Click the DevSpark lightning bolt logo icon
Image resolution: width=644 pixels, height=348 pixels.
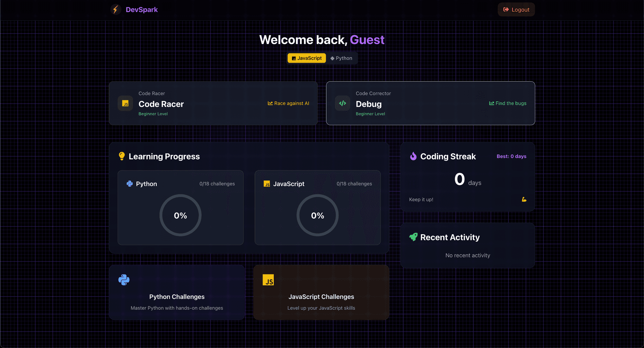tap(116, 9)
